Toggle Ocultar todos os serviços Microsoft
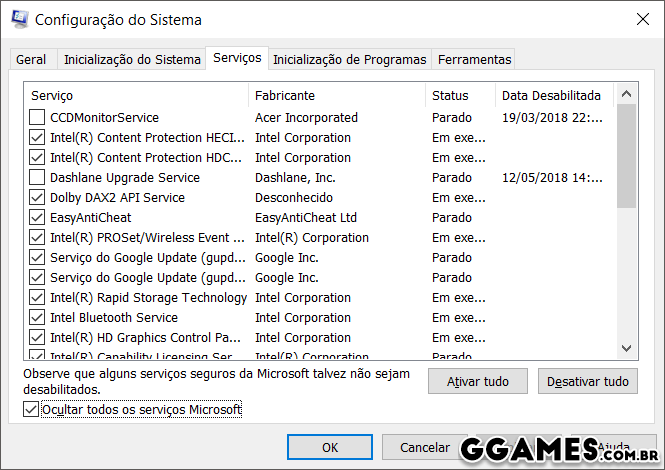Image resolution: width=665 pixels, height=470 pixels. [x=30, y=410]
